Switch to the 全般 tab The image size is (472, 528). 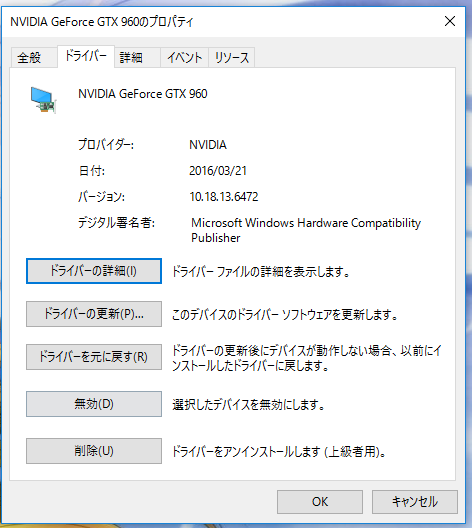click(x=34, y=58)
